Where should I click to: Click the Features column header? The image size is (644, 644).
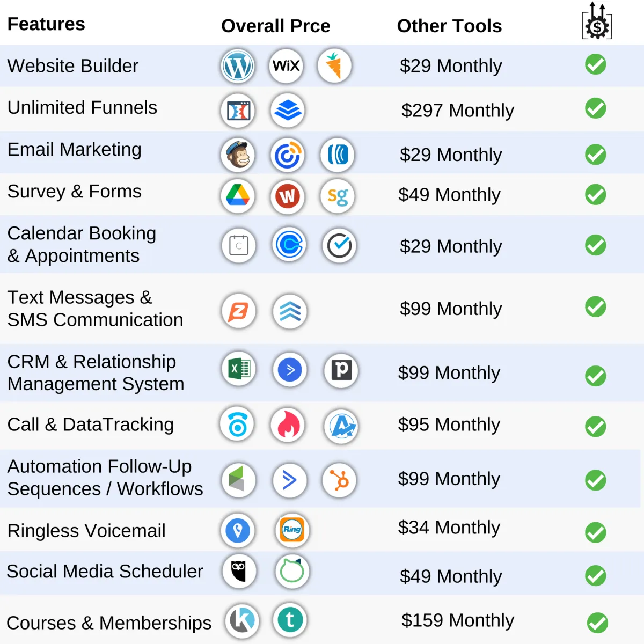click(x=46, y=24)
